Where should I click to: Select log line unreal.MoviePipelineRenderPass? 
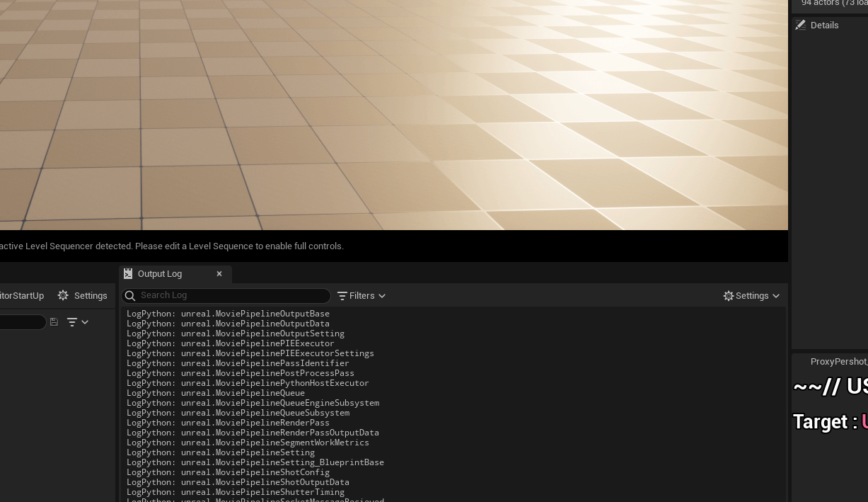coord(228,423)
